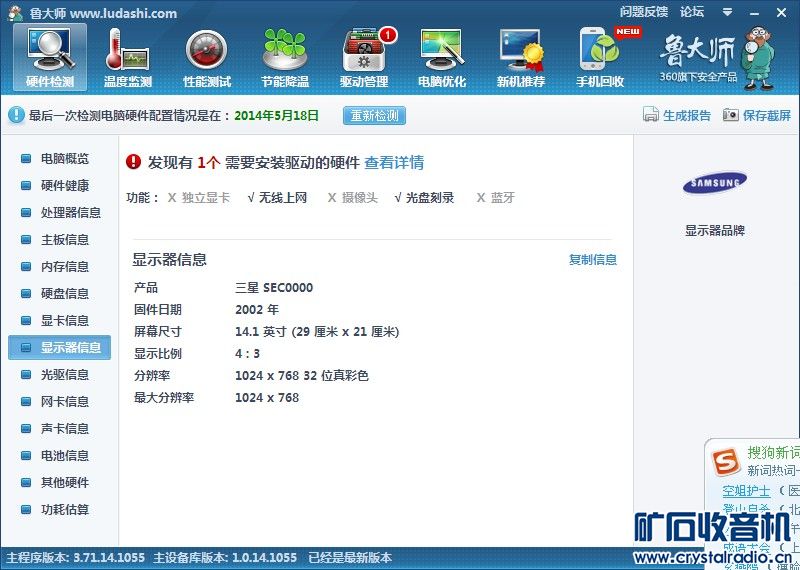Open the 手机回收 phone recycling icon

(601, 57)
